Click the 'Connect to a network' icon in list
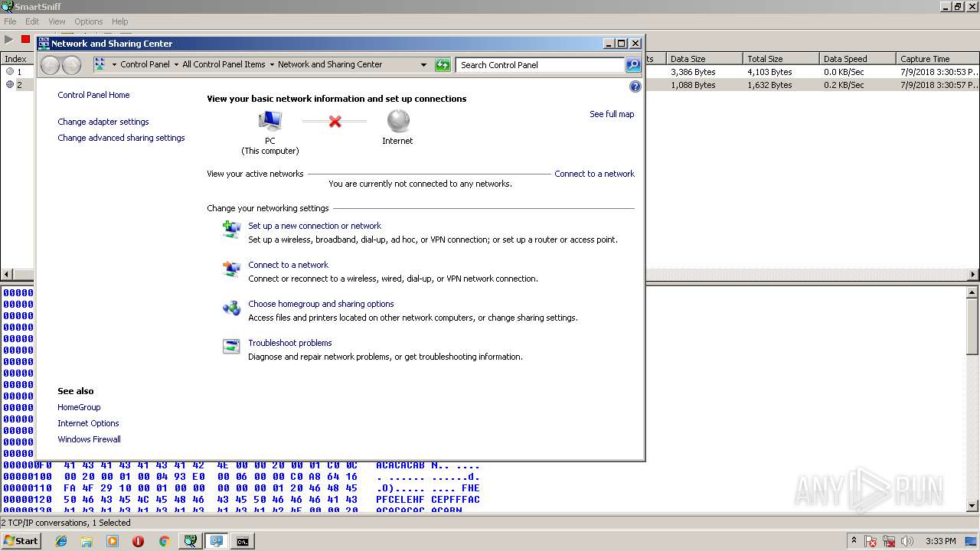Viewport: 980px width, 551px height. tap(231, 269)
